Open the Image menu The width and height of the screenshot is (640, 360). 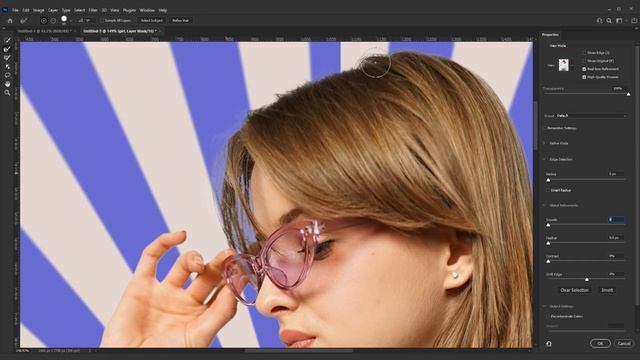tap(38, 10)
